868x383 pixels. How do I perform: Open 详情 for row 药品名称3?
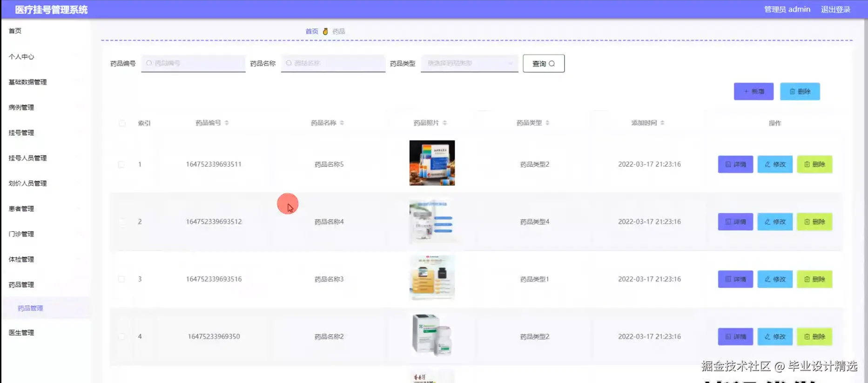pyautogui.click(x=735, y=279)
